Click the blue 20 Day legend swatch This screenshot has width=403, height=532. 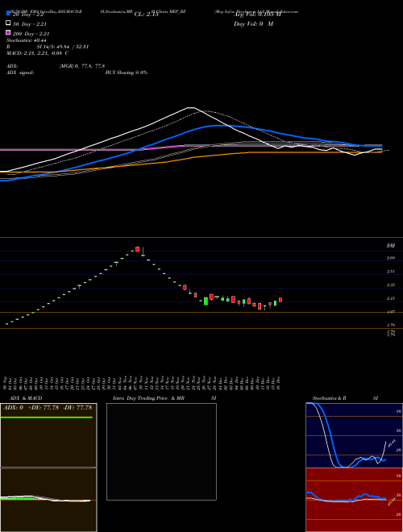[x=8, y=13]
